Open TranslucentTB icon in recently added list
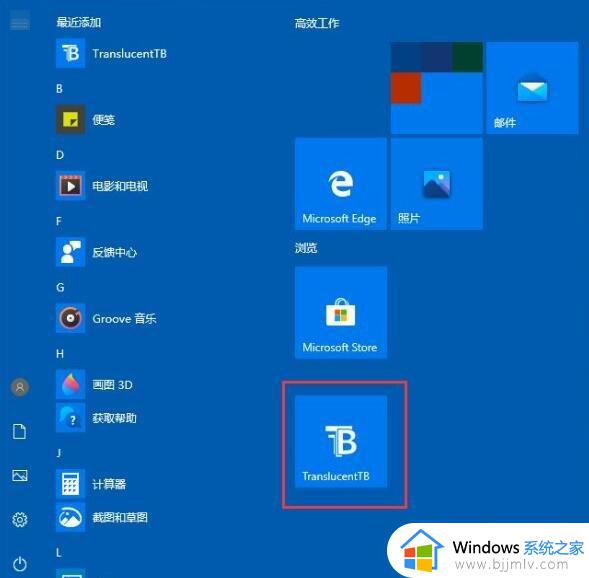Viewport: 589px width, 578px height. (x=70, y=53)
